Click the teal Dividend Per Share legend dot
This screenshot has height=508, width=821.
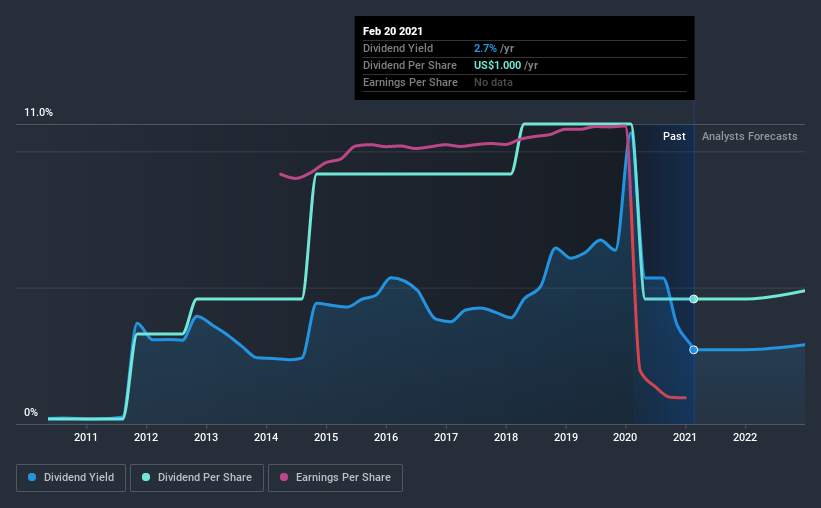(146, 477)
